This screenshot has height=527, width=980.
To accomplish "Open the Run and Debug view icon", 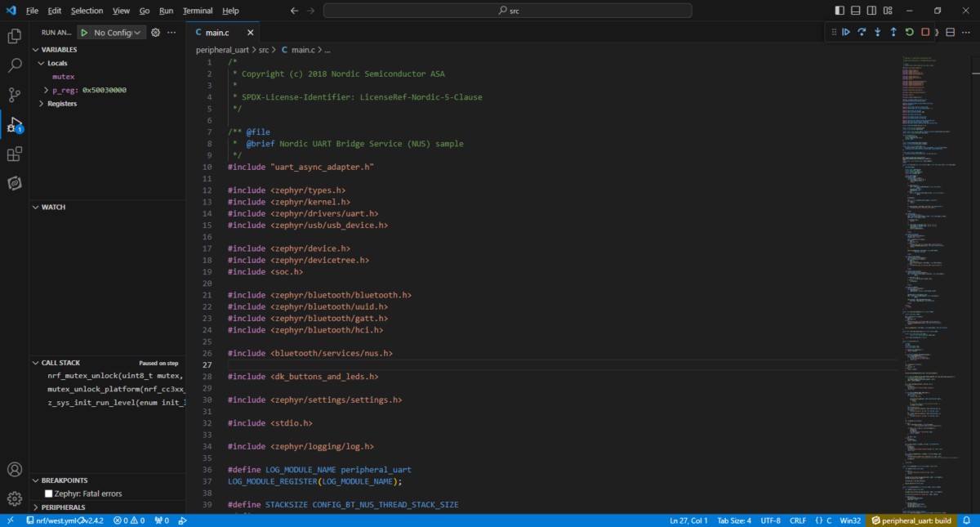I will click(15, 125).
